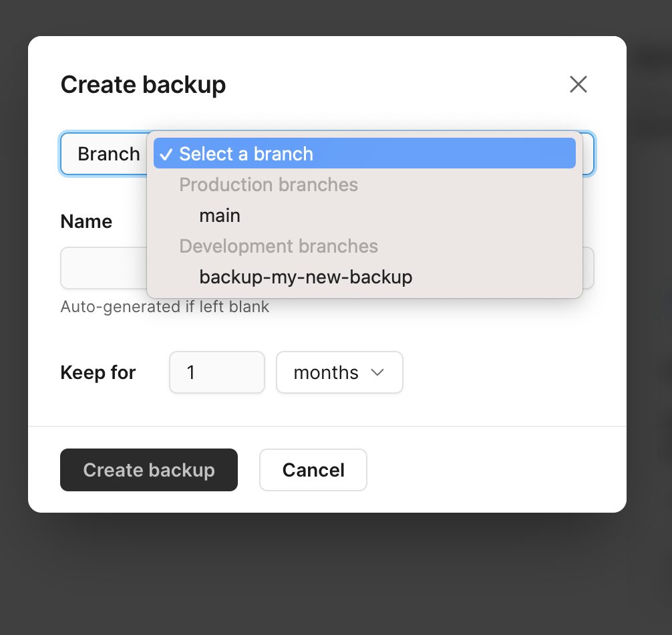This screenshot has width=672, height=635.
Task: Click the Auto-generated if left blank hint text
Action: coord(164,307)
